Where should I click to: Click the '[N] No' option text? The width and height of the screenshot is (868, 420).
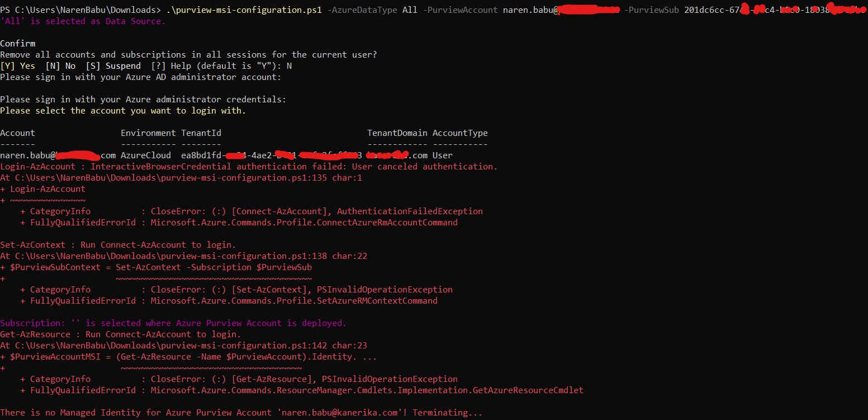coord(61,66)
